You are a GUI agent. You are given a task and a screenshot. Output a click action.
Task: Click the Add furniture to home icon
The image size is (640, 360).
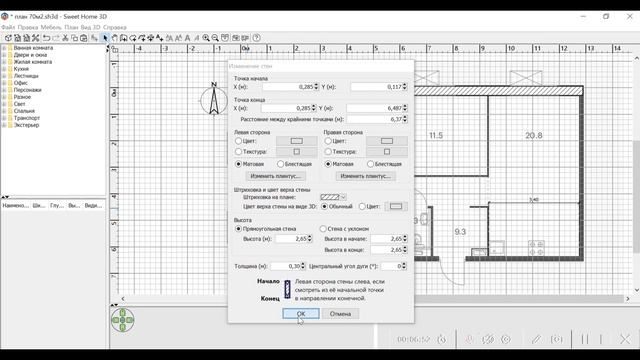[94, 38]
